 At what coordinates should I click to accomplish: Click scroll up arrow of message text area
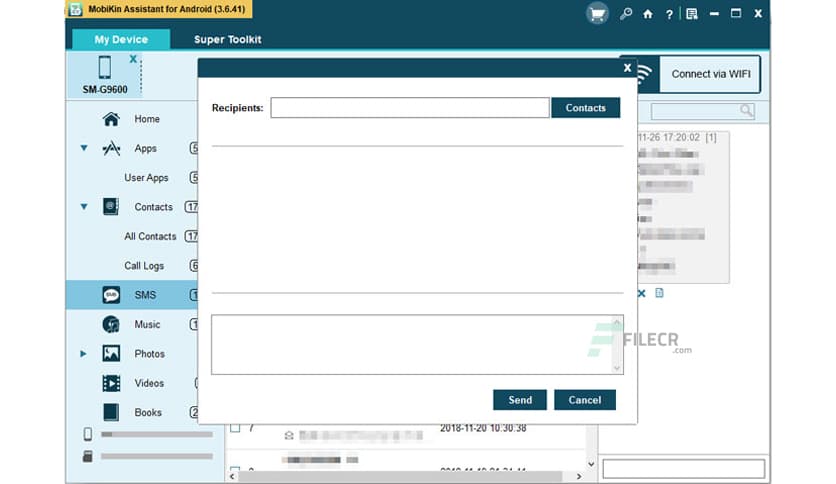(x=617, y=322)
